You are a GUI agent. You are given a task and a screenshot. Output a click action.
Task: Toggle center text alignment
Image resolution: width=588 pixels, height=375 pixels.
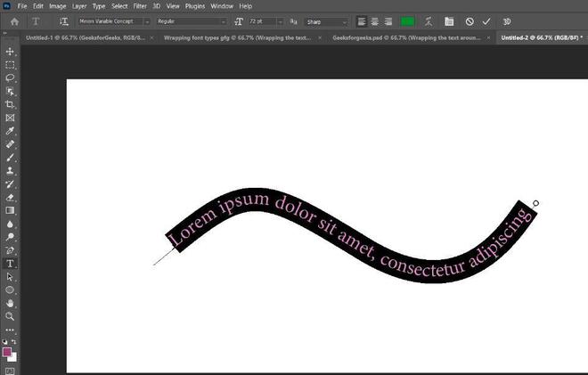pyautogui.click(x=375, y=20)
